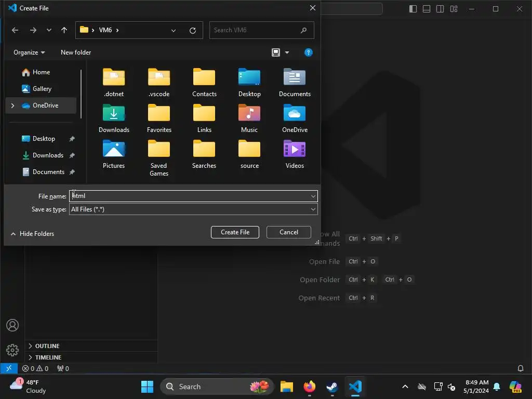Toggle VS Code primary side bar
The width and height of the screenshot is (532, 399).
click(x=413, y=9)
